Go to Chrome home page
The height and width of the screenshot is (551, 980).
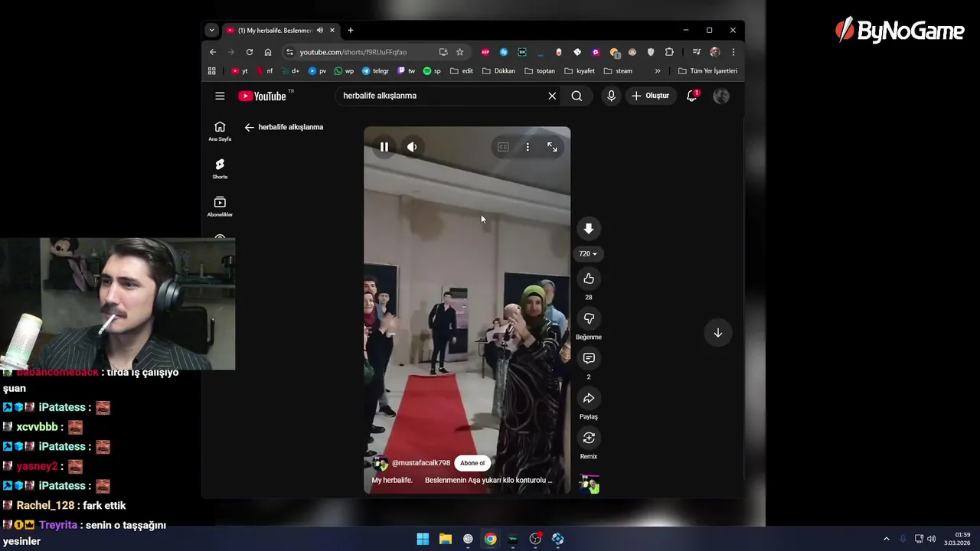click(268, 52)
